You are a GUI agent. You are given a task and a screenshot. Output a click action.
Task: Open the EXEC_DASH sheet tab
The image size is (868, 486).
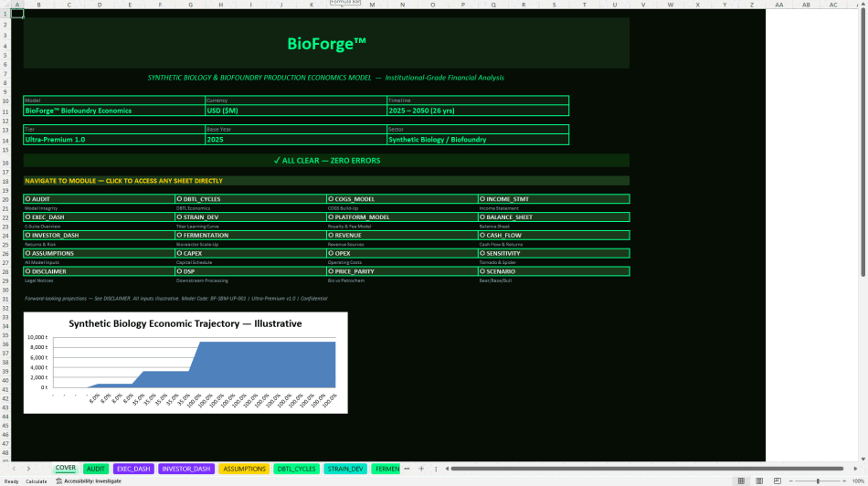click(133, 469)
